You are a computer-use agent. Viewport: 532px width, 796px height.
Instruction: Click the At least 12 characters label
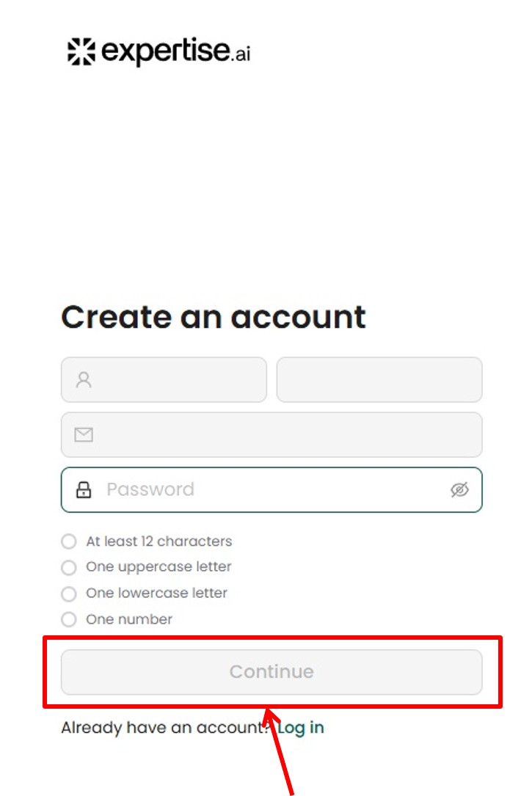[x=158, y=541]
